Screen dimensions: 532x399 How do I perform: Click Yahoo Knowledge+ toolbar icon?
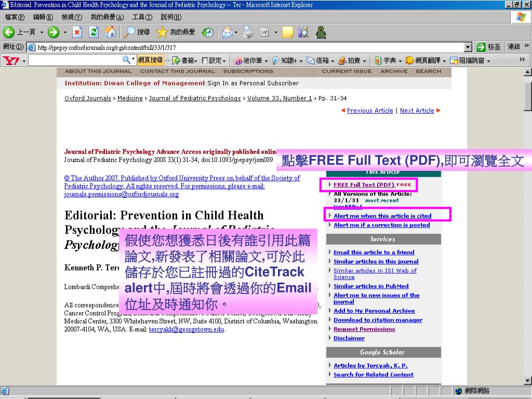275,61
